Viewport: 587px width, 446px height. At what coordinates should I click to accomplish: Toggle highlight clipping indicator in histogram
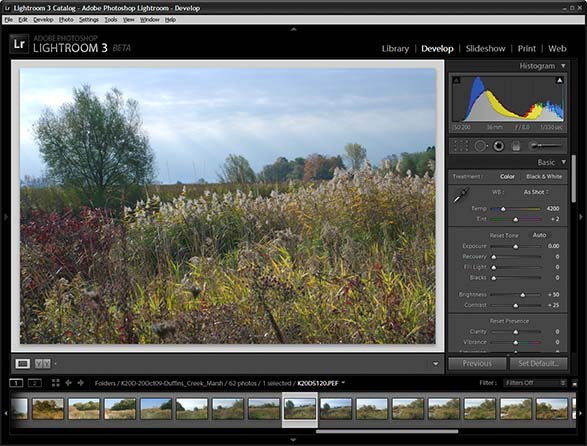[x=559, y=80]
